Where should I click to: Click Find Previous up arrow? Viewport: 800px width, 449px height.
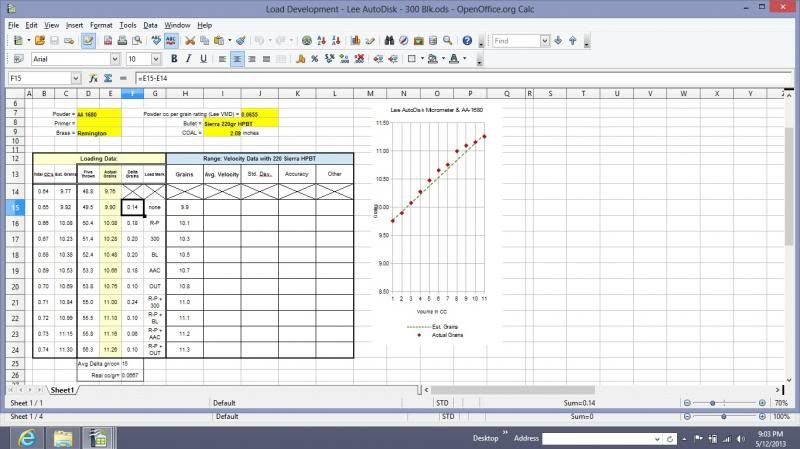pyautogui.click(x=572, y=40)
